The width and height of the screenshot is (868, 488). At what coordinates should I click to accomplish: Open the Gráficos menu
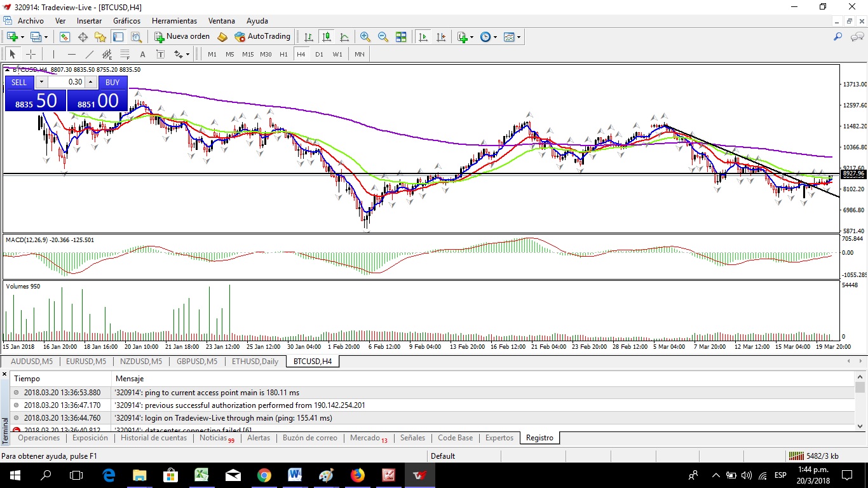(x=126, y=20)
